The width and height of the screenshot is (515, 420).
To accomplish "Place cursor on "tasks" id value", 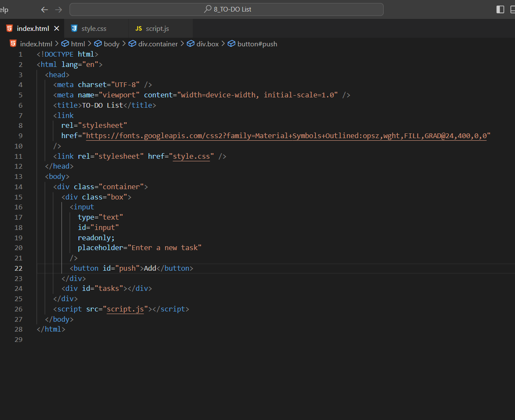I will (109, 289).
